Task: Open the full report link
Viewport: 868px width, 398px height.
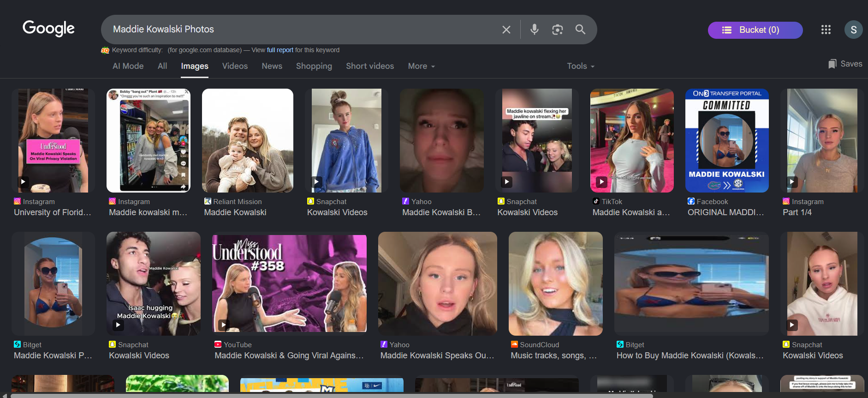Action: click(280, 50)
